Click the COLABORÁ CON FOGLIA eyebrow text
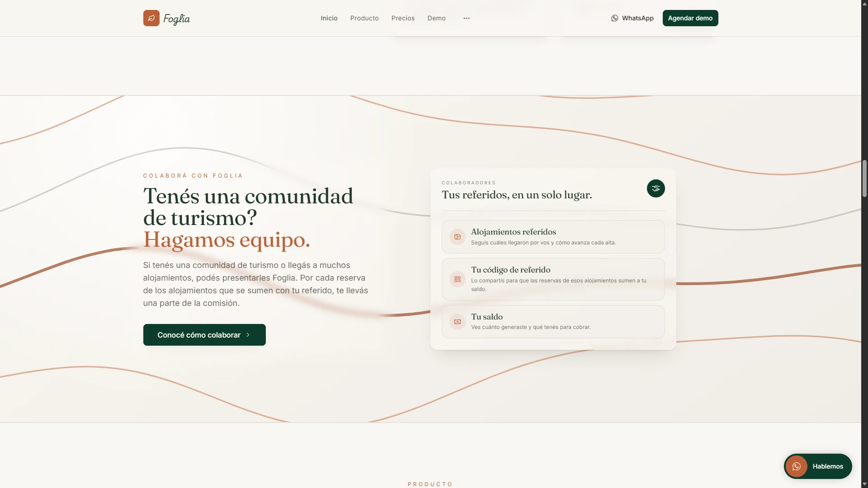868x488 pixels. coord(193,176)
